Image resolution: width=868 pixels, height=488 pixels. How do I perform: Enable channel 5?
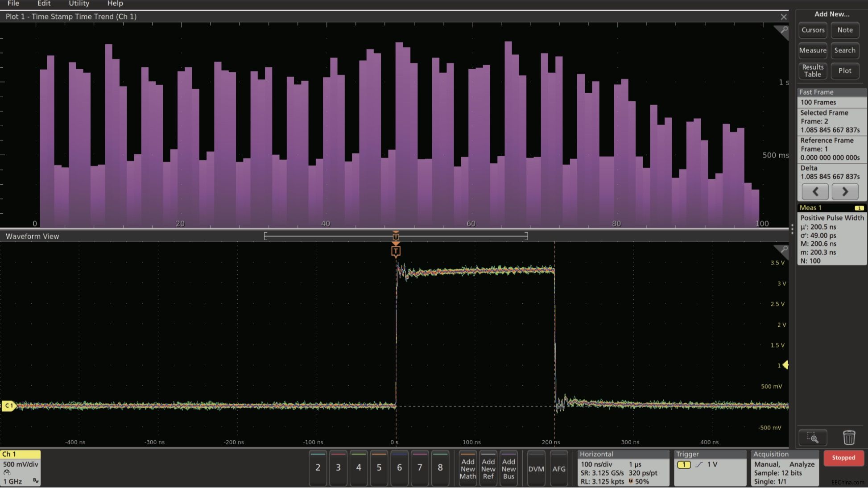(x=379, y=468)
